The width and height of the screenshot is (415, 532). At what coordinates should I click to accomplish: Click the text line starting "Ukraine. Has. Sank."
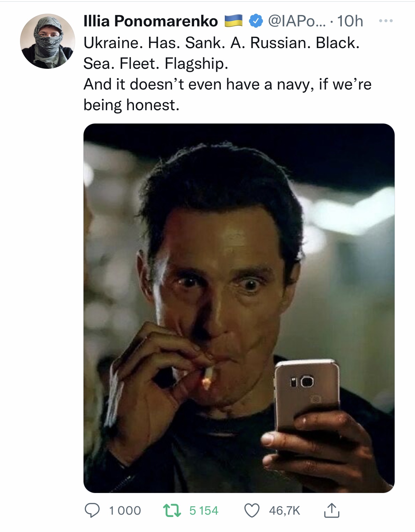pos(221,43)
